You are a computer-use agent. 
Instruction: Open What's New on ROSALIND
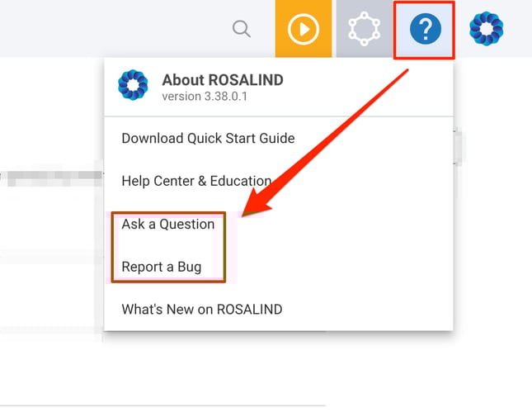(x=202, y=310)
